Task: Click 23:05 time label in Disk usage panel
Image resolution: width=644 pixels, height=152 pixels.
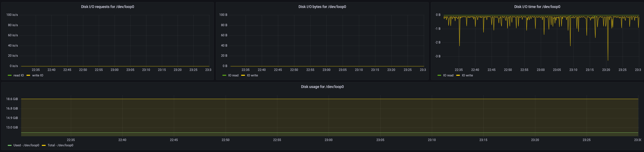Action: tap(380, 140)
